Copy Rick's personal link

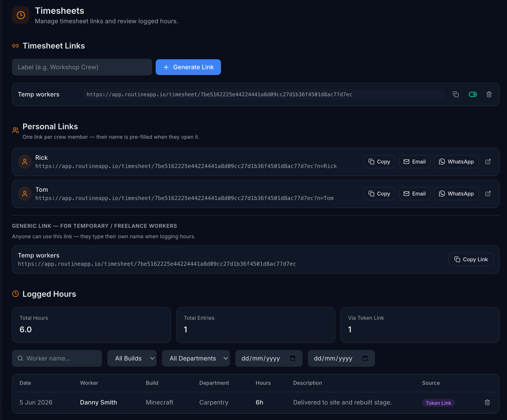pyautogui.click(x=379, y=162)
